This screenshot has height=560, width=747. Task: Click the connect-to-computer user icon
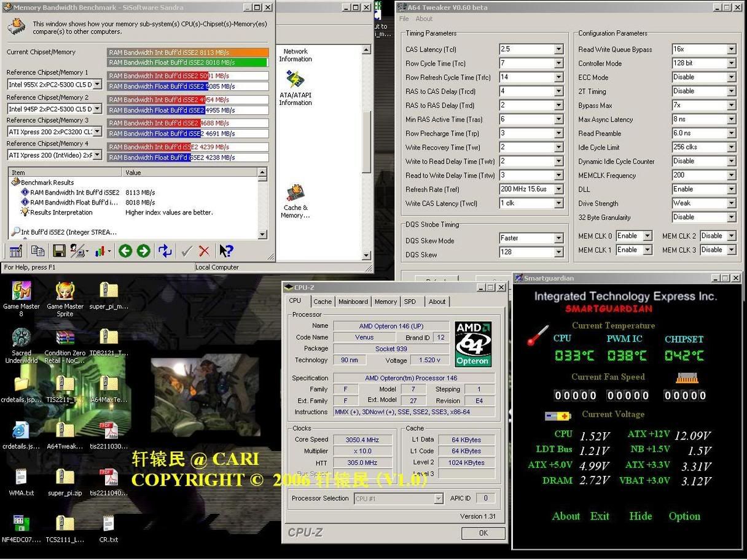click(78, 251)
